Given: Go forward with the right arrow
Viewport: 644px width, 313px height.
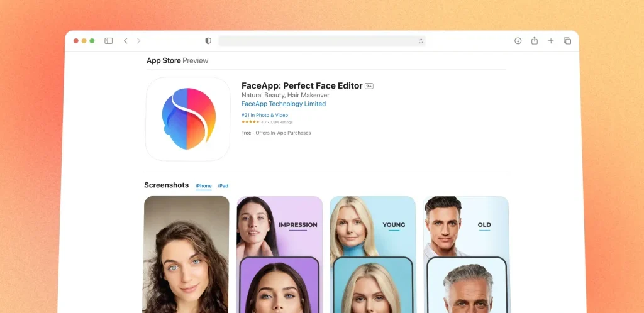Looking at the screenshot, I should pos(138,41).
